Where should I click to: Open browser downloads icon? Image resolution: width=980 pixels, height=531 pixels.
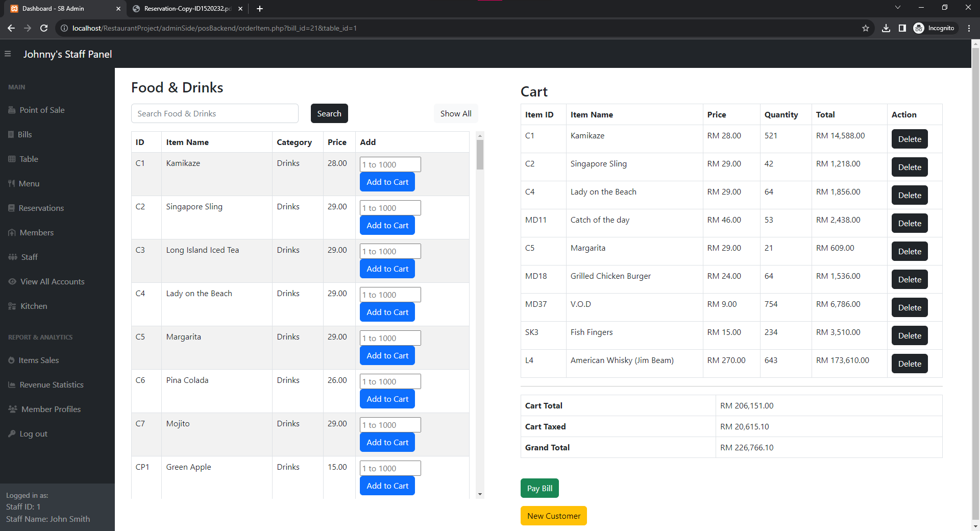point(886,28)
